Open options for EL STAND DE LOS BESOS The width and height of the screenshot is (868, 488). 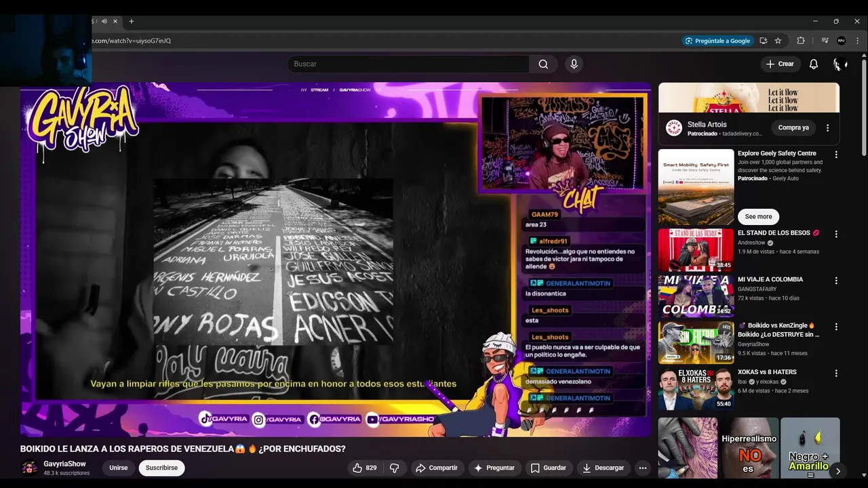835,234
